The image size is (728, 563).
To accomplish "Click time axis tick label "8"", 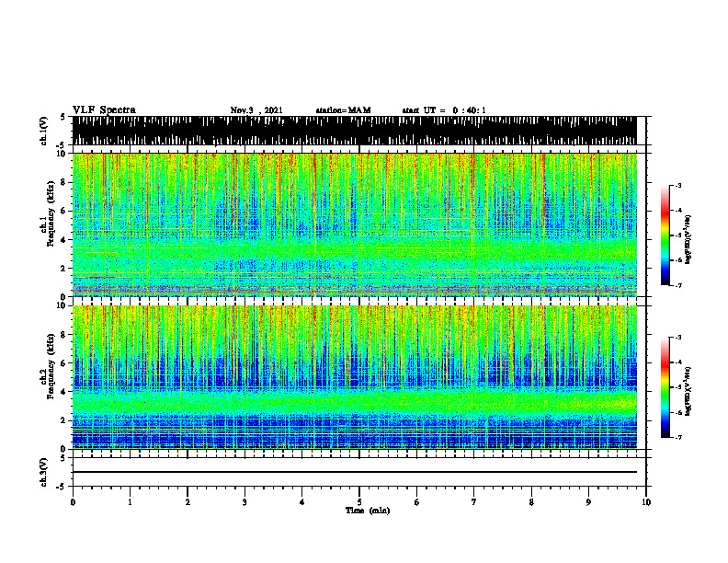I will [x=531, y=502].
